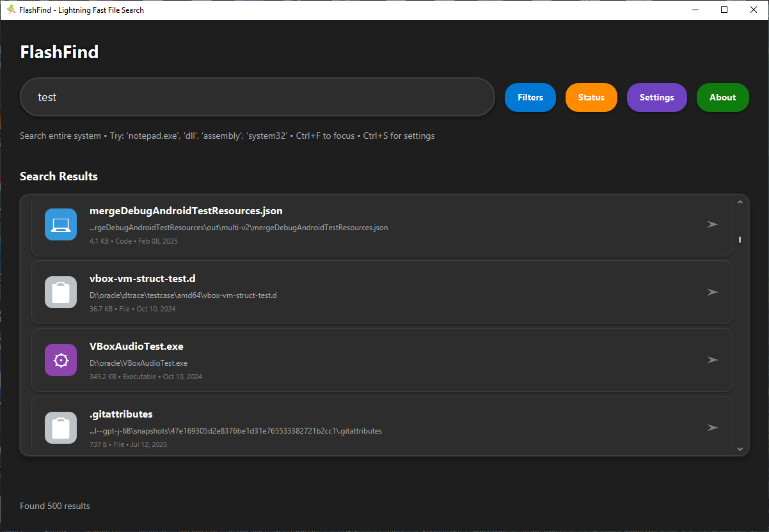Screen dimensions: 769x532
Task: Click path containing gpt-j-6B snapshots
Action: 235,431
